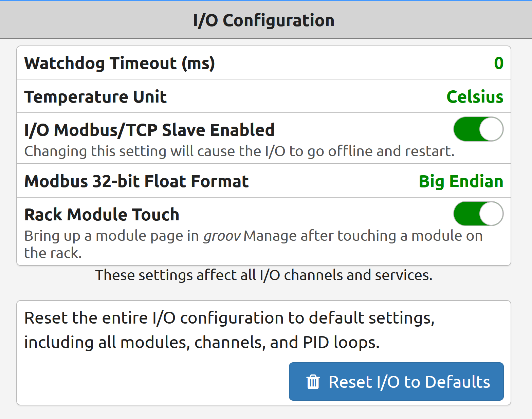
Task: Toggle I/O Modbus/TCP Slave Enabled switch
Action: 478,129
